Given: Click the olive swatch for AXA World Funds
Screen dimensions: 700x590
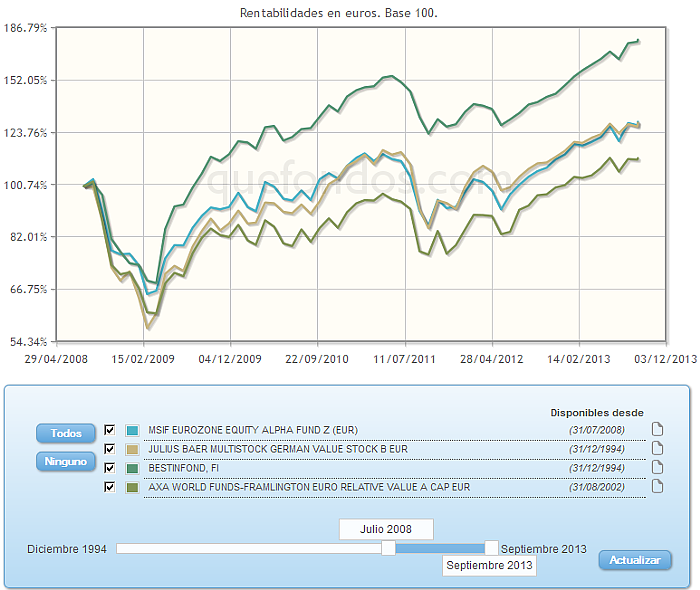Looking at the screenshot, I should pos(132,487).
